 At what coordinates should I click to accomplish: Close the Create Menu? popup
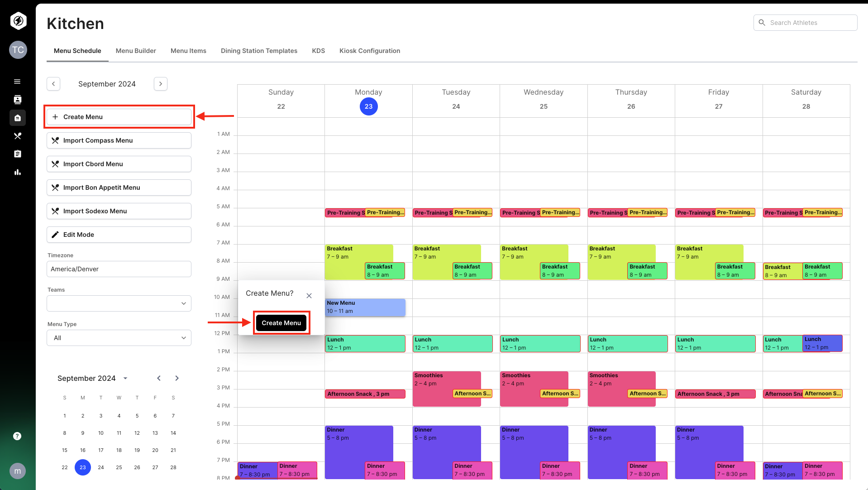click(x=309, y=296)
